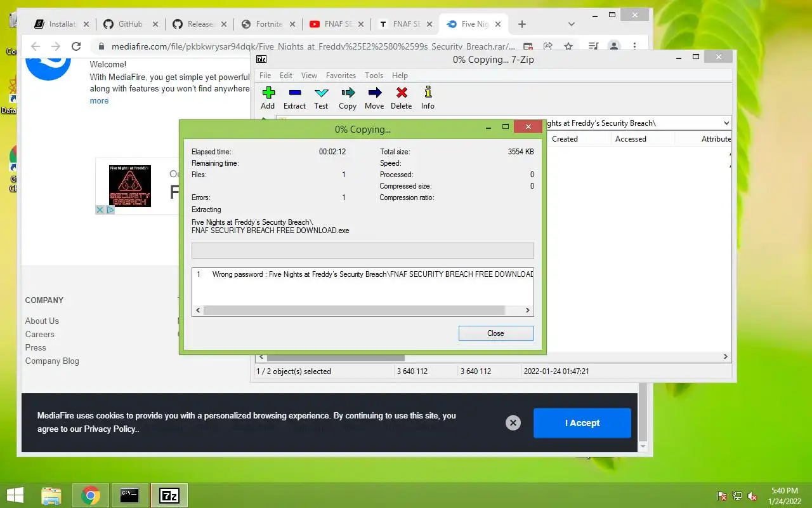This screenshot has height=508, width=812.
Task: Click the share page icon in Chrome
Action: (x=548, y=46)
